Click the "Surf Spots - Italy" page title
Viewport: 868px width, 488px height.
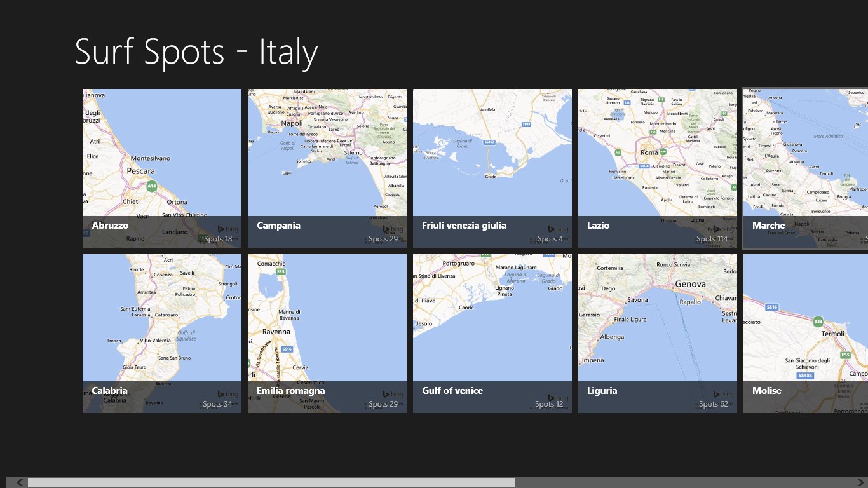pyautogui.click(x=196, y=52)
